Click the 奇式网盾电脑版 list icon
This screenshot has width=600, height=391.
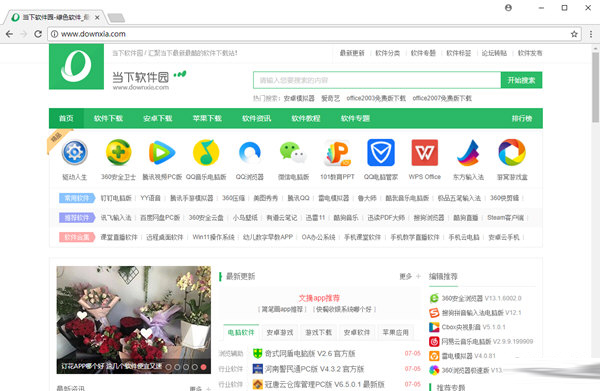point(258,354)
